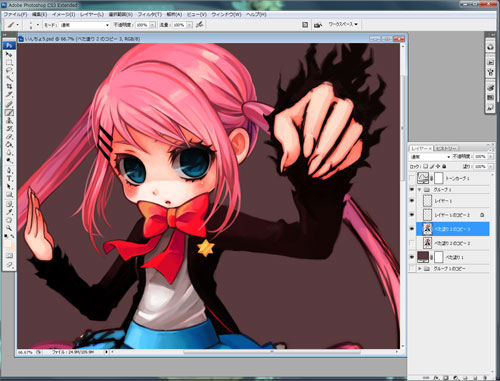Expand the グループ 1 のコピー group
The image size is (500, 381).
coord(419,268)
